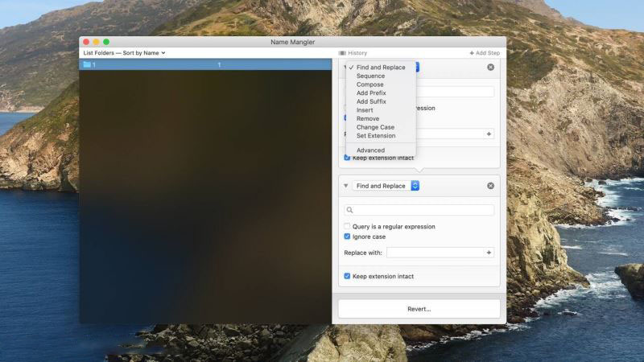Enable Query is a regular expression in second step
This screenshot has width=644, height=362.
tap(347, 227)
